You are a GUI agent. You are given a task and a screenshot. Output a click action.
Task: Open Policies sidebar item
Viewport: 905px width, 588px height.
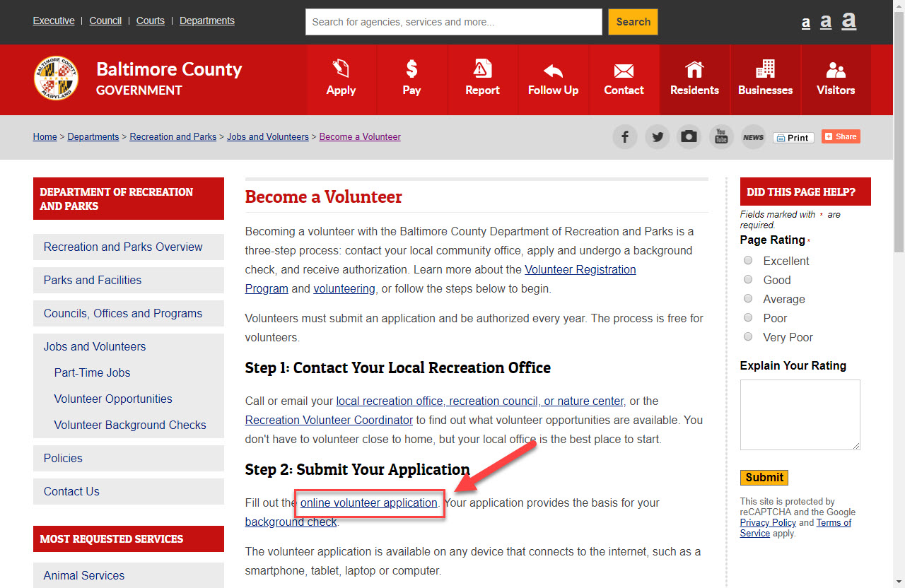point(129,458)
